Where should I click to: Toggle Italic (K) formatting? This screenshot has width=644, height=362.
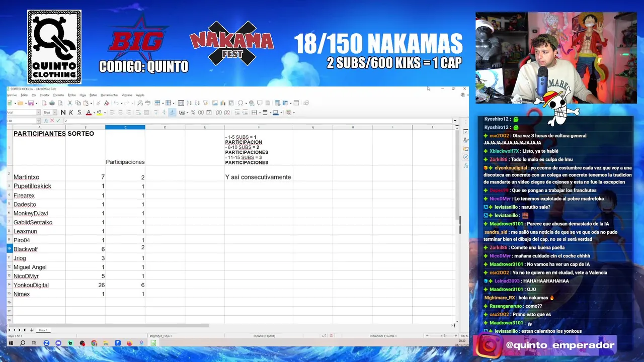(71, 112)
